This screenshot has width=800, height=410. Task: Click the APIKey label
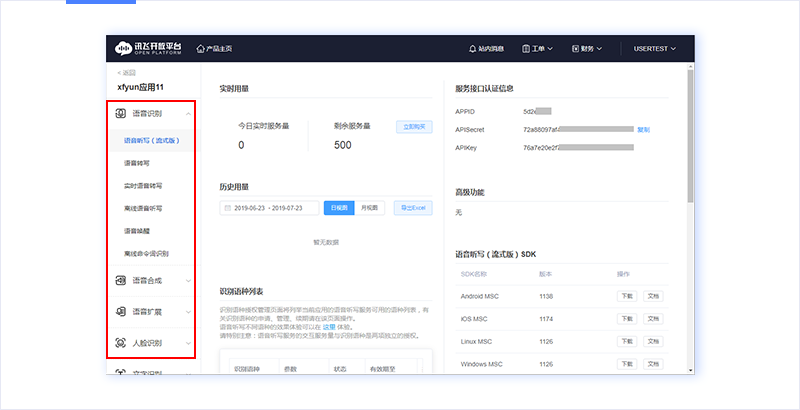point(466,148)
